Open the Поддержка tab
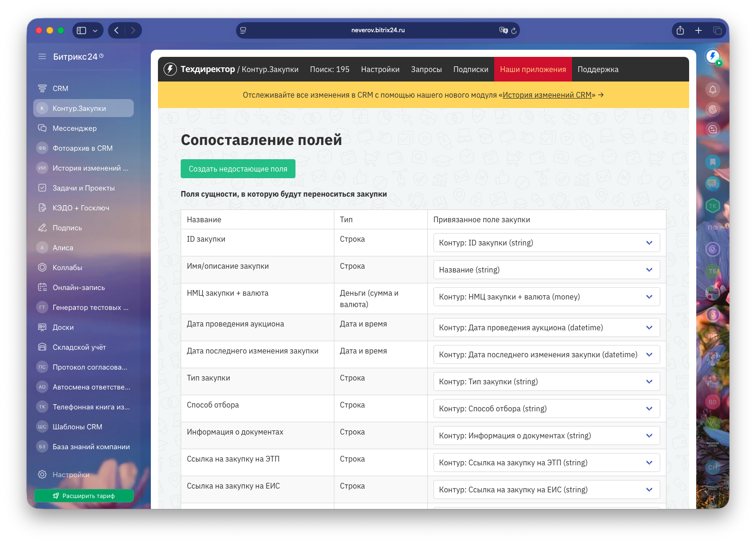 tap(598, 69)
